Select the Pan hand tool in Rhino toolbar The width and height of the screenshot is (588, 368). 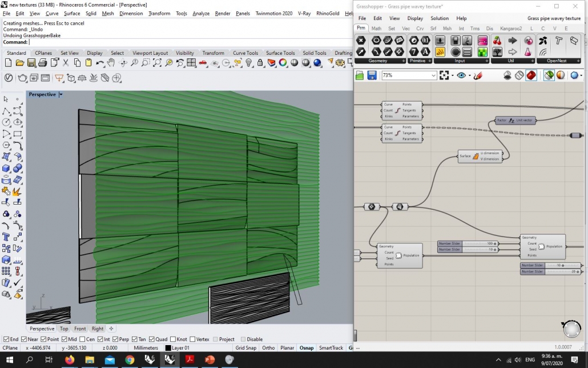tap(111, 63)
